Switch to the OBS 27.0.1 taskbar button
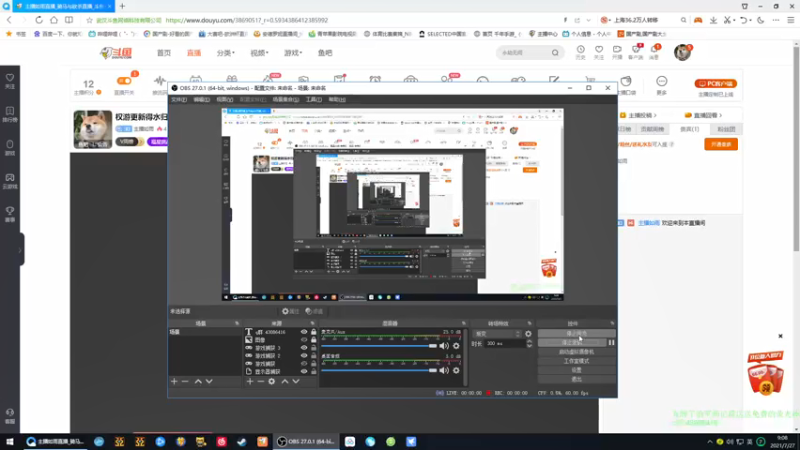This screenshot has width=800, height=450. (307, 442)
